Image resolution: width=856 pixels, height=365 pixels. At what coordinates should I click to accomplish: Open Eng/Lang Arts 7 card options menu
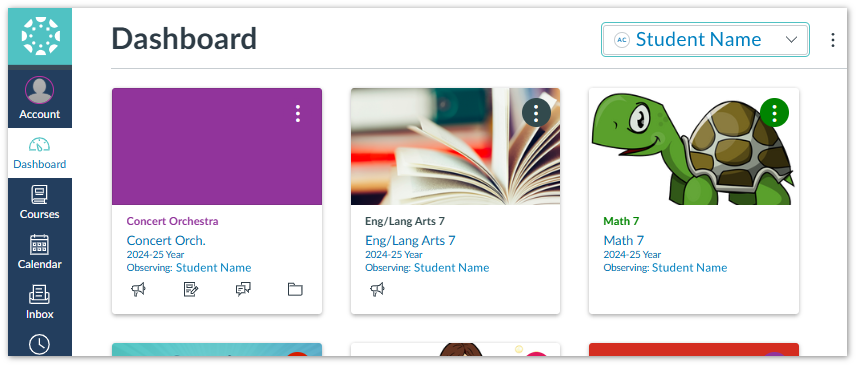[x=536, y=113]
